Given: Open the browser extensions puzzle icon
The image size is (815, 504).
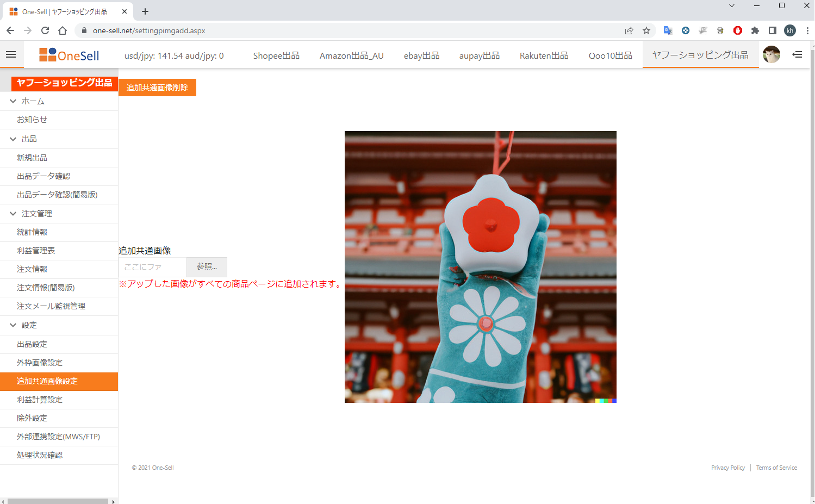Looking at the screenshot, I should pyautogui.click(x=755, y=30).
